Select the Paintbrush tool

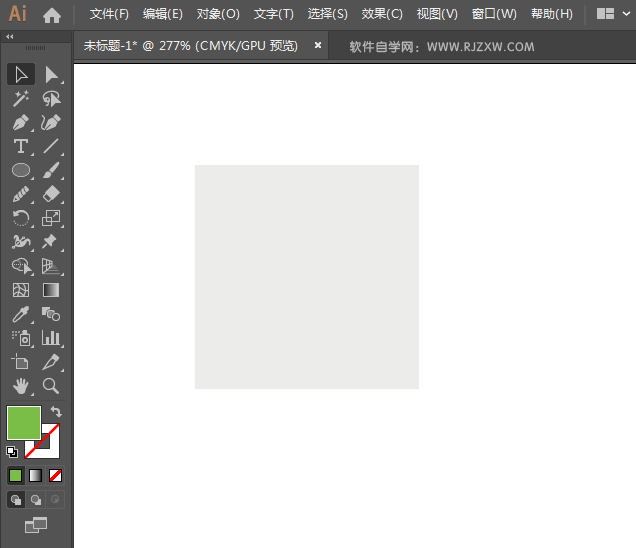tap(51, 170)
